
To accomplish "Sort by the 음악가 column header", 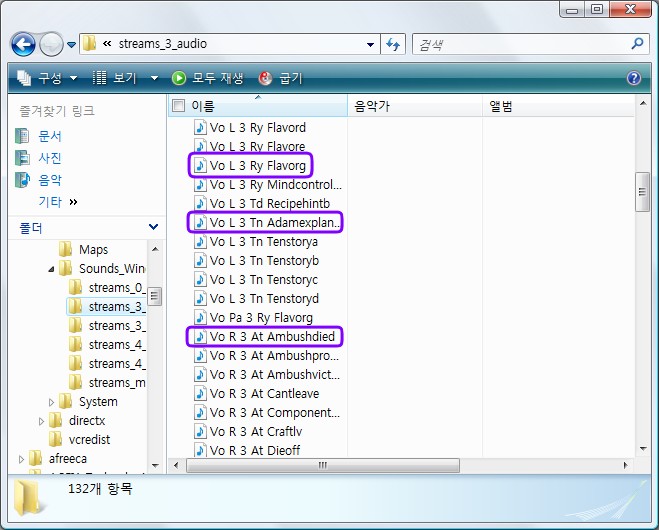I will [x=414, y=105].
